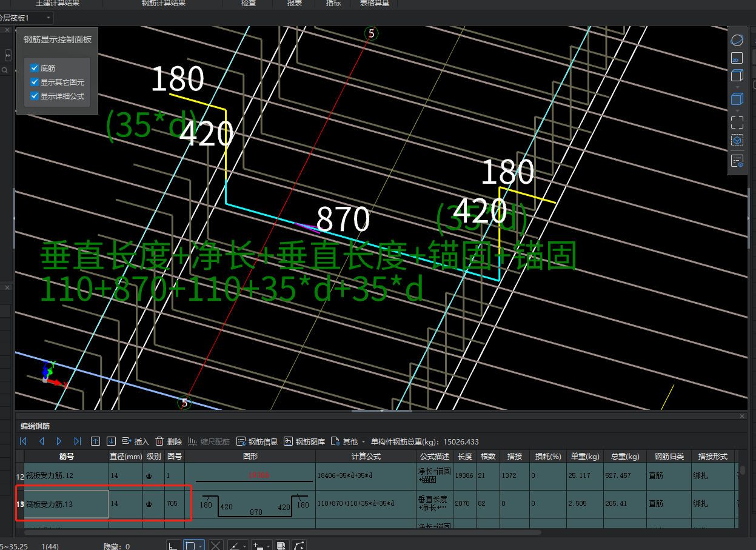The image size is (756, 550).
Task: Move selected rebar row down
Action: [111, 441]
